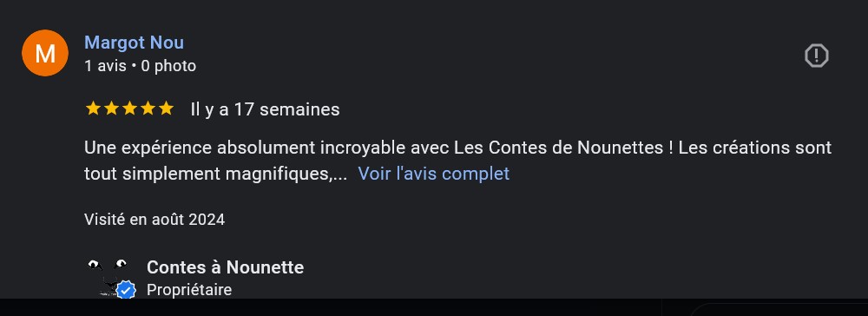868x316 pixels.
Task: Click the report review flag icon
Action: coord(816,56)
